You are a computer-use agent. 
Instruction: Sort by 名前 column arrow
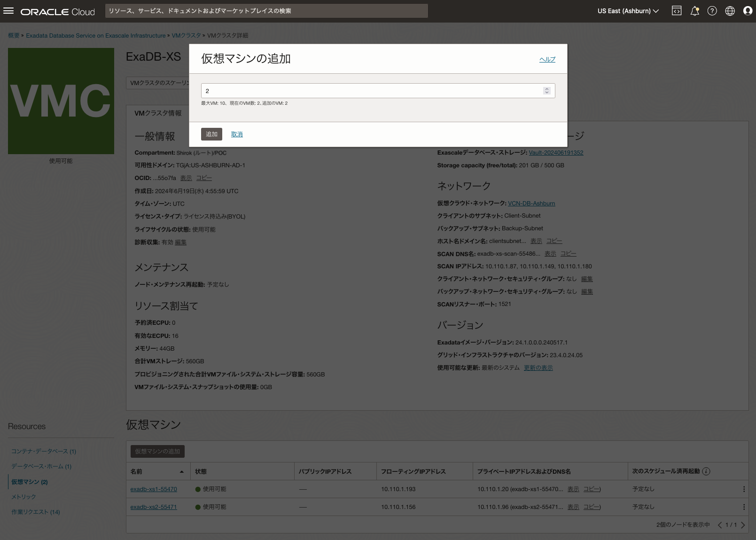(x=182, y=471)
